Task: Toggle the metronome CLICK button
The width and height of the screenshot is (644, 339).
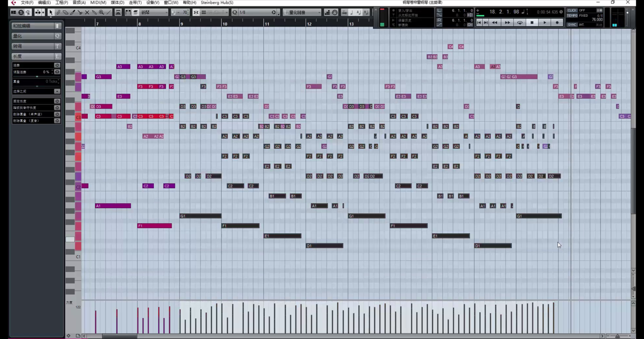Action: pyautogui.click(x=572, y=10)
